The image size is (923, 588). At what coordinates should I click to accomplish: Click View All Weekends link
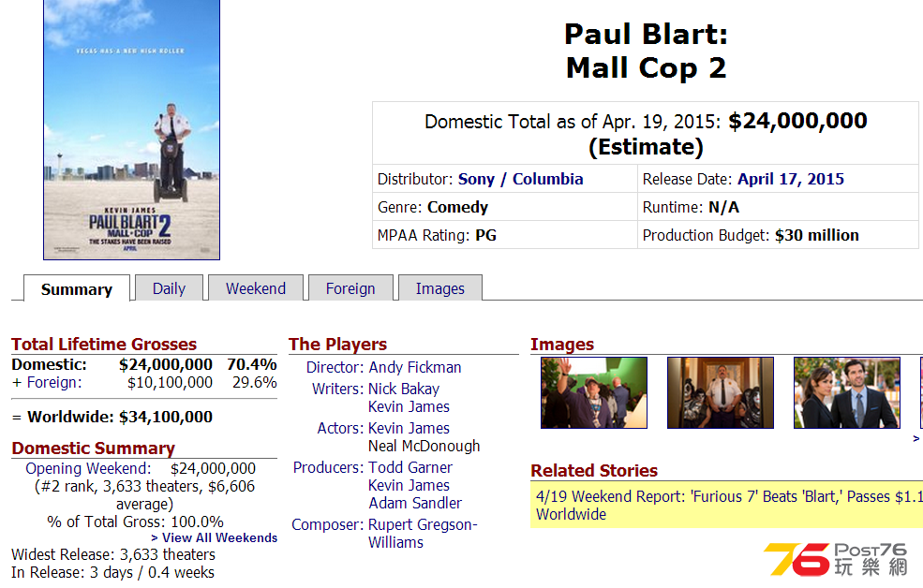[214, 537]
